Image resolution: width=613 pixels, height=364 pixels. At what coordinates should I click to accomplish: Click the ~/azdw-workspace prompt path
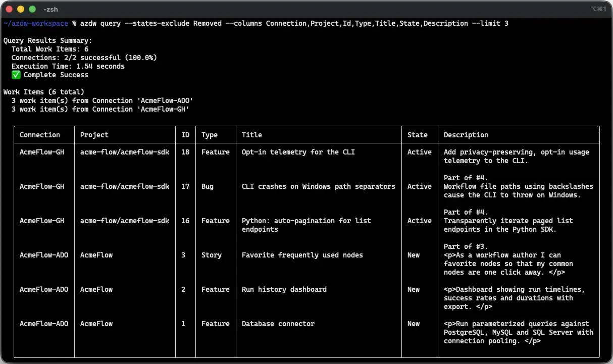click(35, 23)
